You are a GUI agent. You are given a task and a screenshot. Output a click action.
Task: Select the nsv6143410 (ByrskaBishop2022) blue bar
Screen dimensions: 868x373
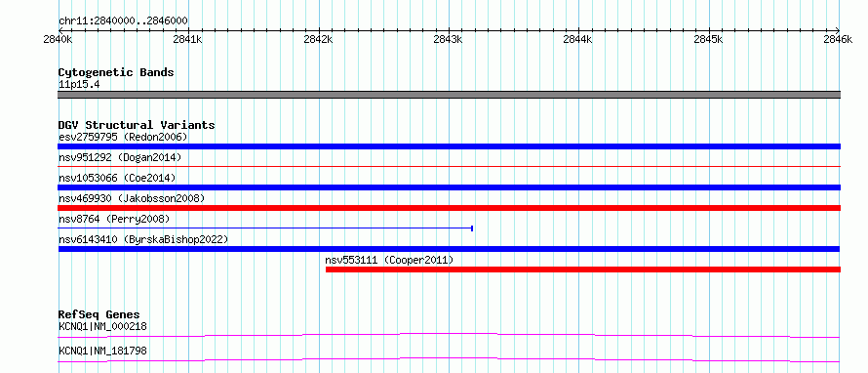click(449, 249)
